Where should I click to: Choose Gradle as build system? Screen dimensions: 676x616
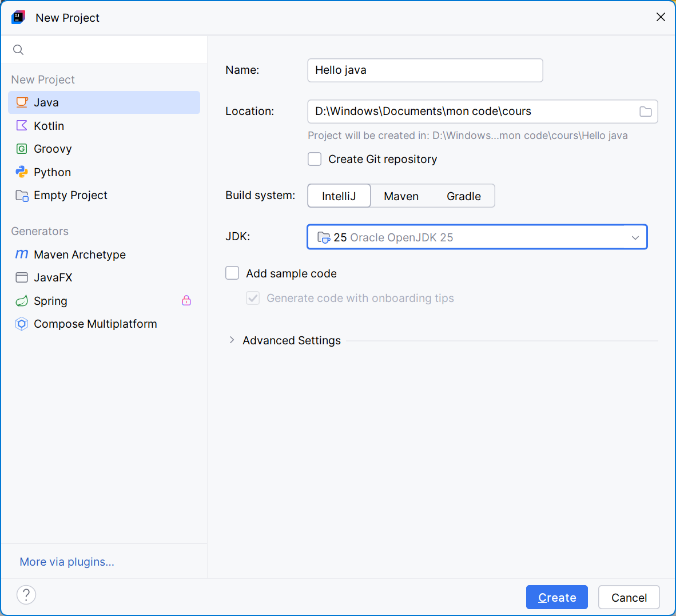[463, 196]
